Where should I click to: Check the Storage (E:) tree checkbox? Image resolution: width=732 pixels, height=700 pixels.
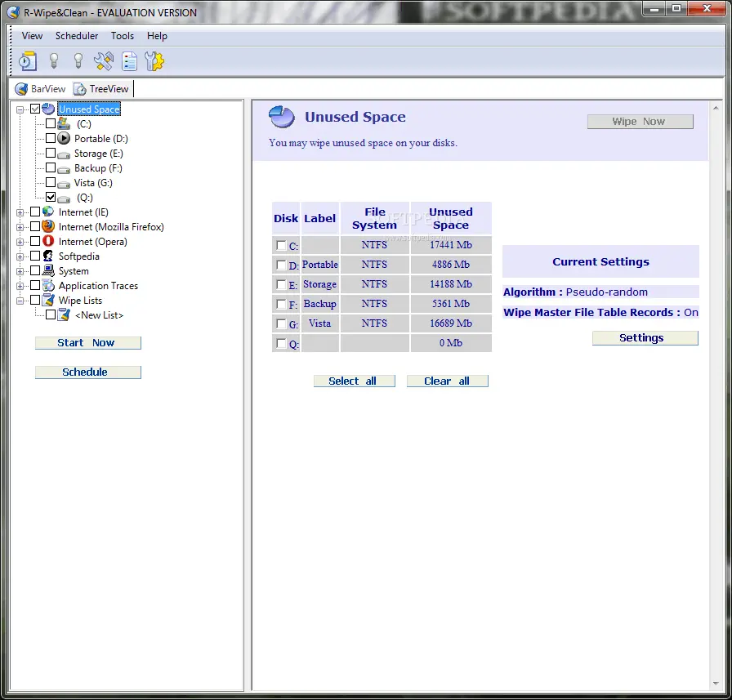tap(51, 153)
